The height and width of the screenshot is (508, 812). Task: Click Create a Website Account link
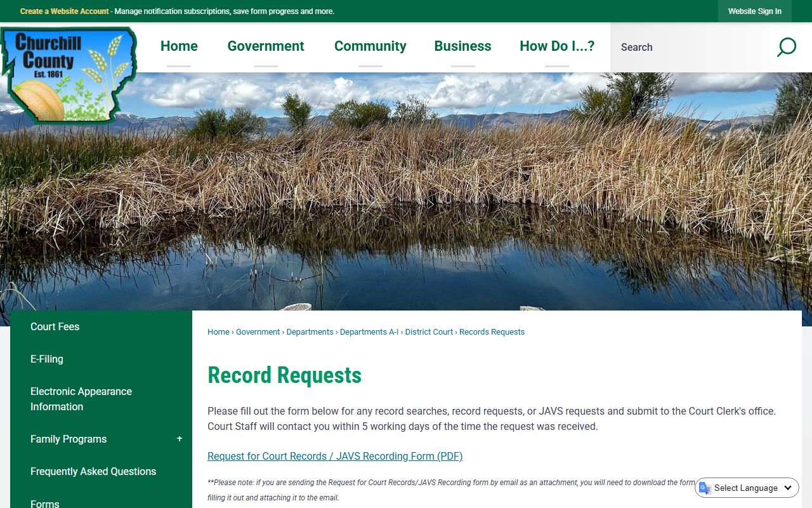coord(65,11)
